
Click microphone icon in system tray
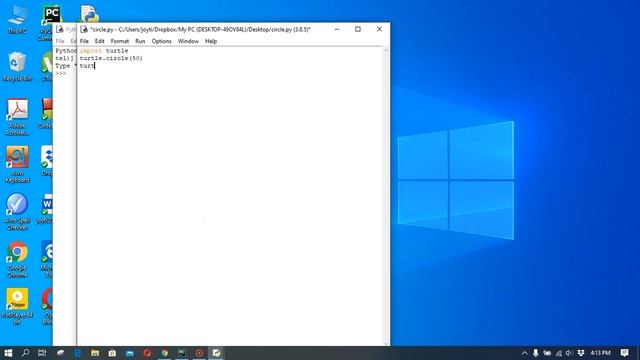click(536, 353)
